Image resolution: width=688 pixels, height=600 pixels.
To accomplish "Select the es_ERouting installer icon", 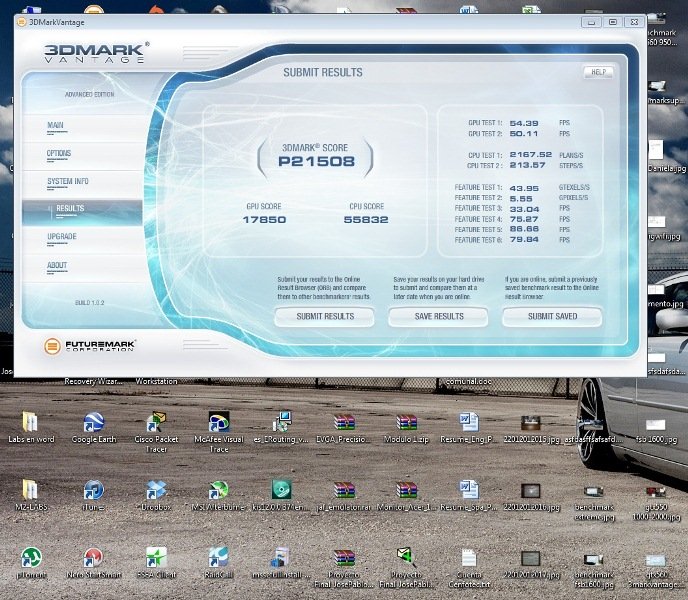I will click(x=281, y=423).
